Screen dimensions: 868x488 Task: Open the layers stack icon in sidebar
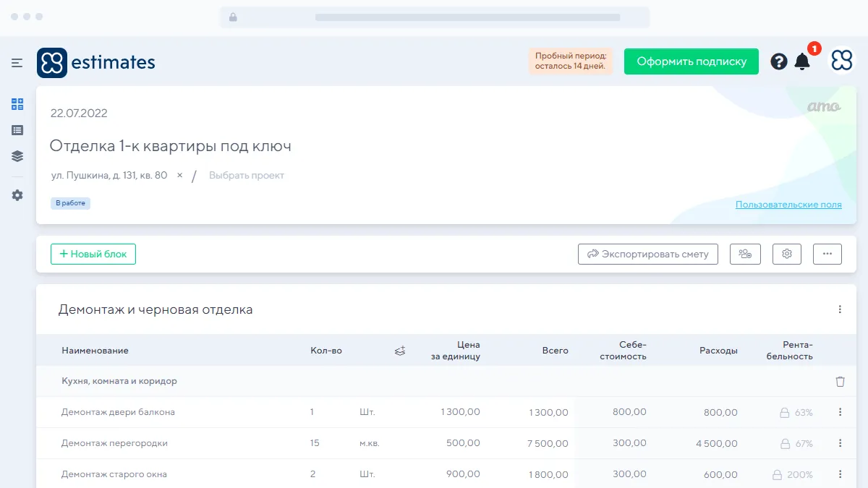17,156
